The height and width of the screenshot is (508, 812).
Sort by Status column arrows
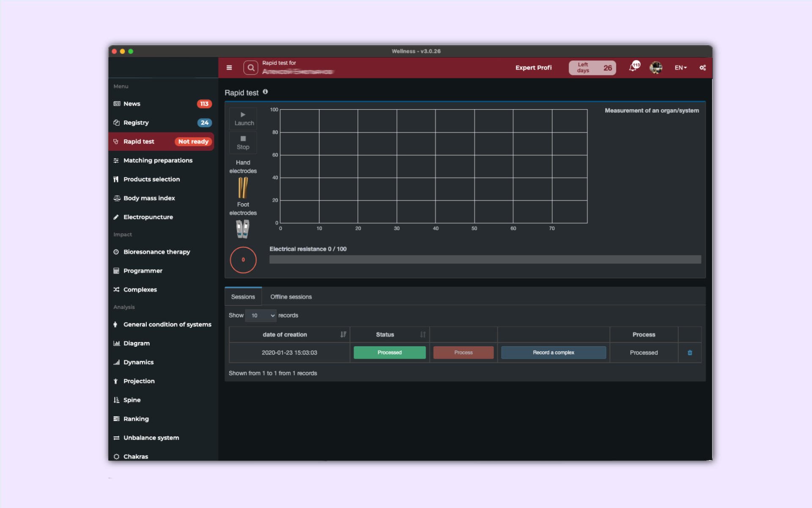[422, 334]
